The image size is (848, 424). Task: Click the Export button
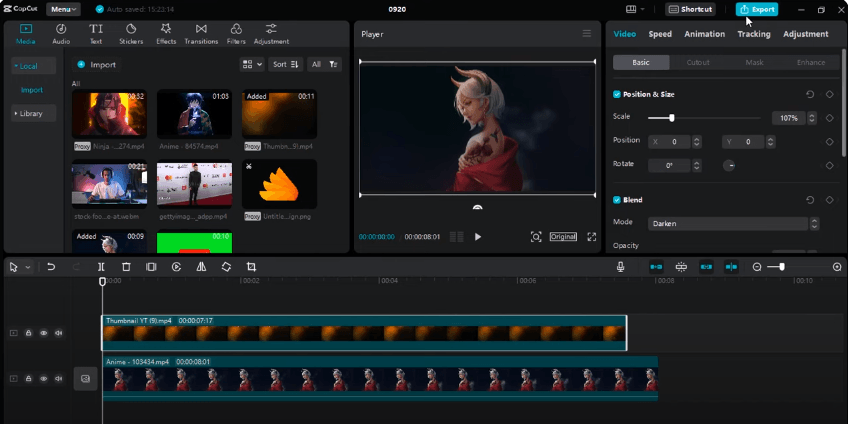click(x=757, y=9)
